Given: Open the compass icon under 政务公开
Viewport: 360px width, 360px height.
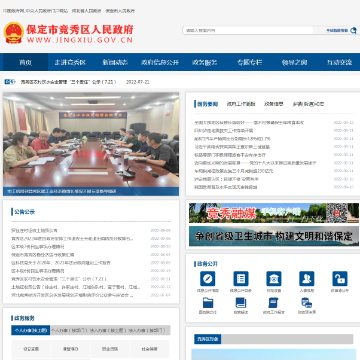Looking at the screenshot, I should [207, 279].
